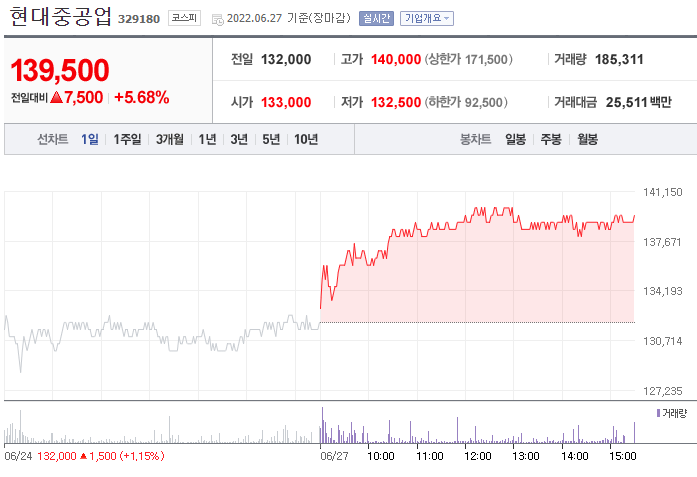Click the opening price 133,000
Viewport: 697px width, 477px height.
pos(286,103)
